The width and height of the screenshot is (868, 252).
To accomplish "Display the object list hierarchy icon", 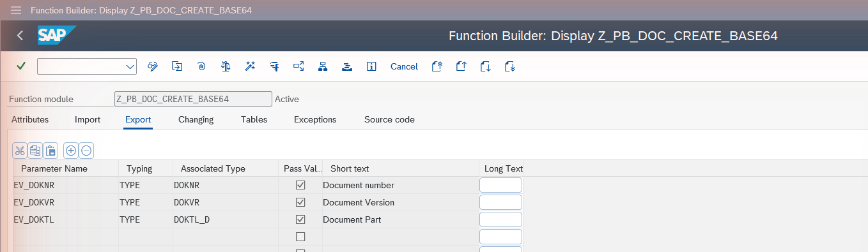I will [x=323, y=66].
